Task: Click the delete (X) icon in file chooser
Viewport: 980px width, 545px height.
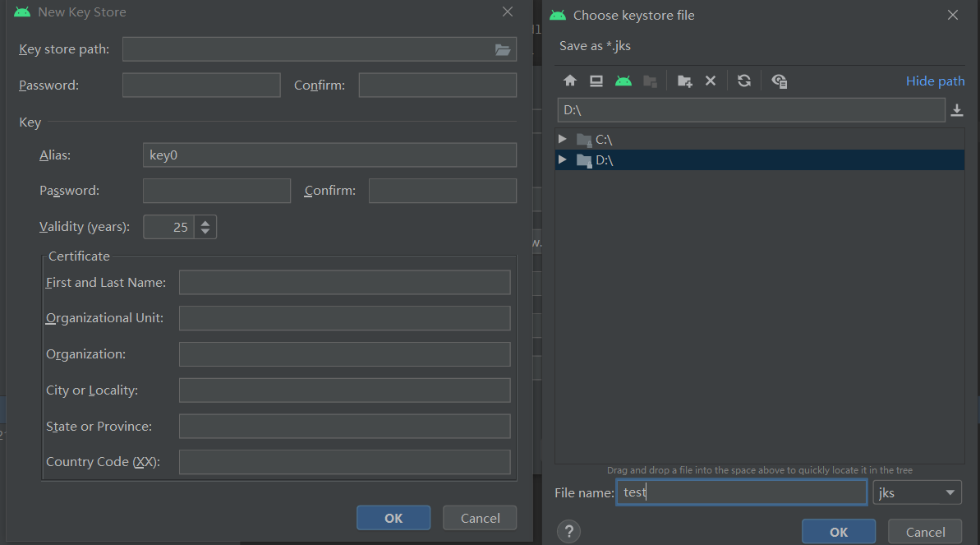Action: coord(711,80)
